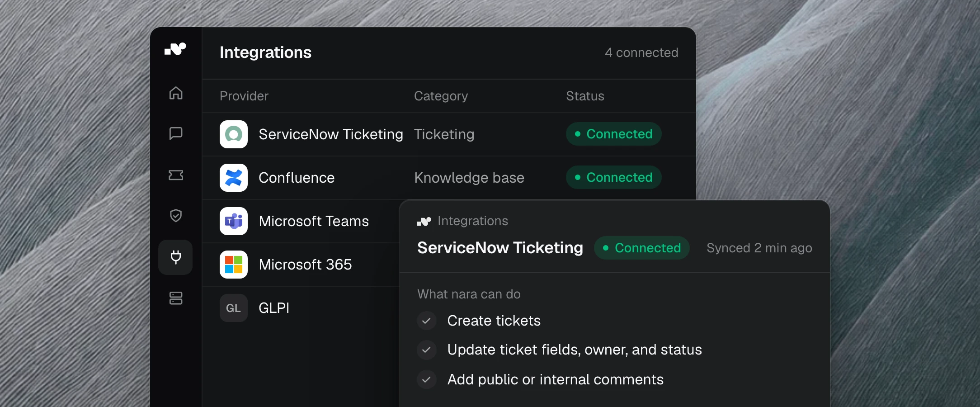
Task: Open the Microsoft 365 row name
Action: coord(305,265)
